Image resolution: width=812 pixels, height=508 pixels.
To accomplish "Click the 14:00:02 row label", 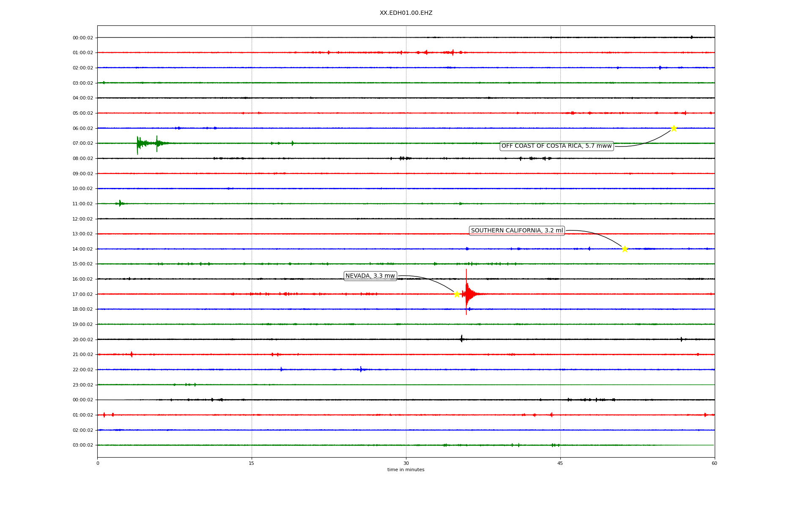I will point(82,249).
